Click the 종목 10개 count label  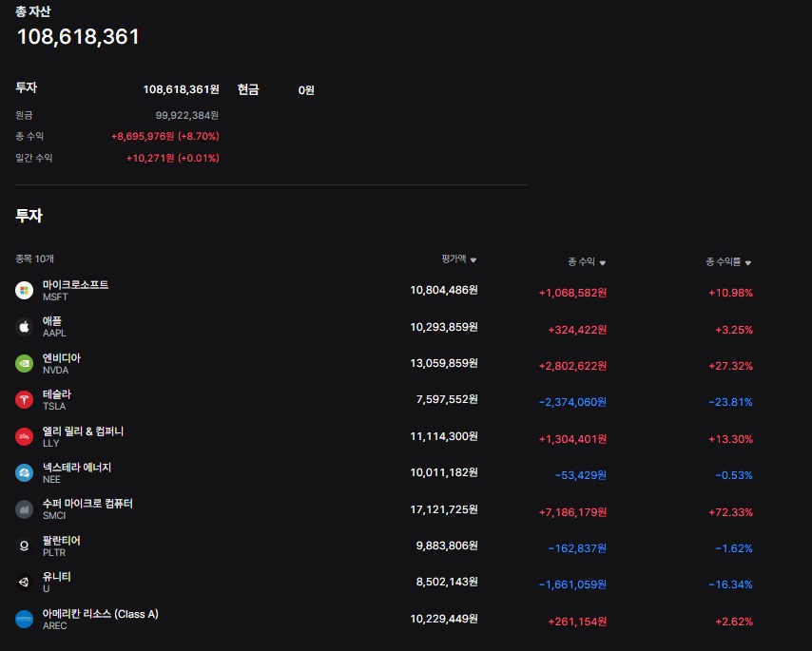34,258
